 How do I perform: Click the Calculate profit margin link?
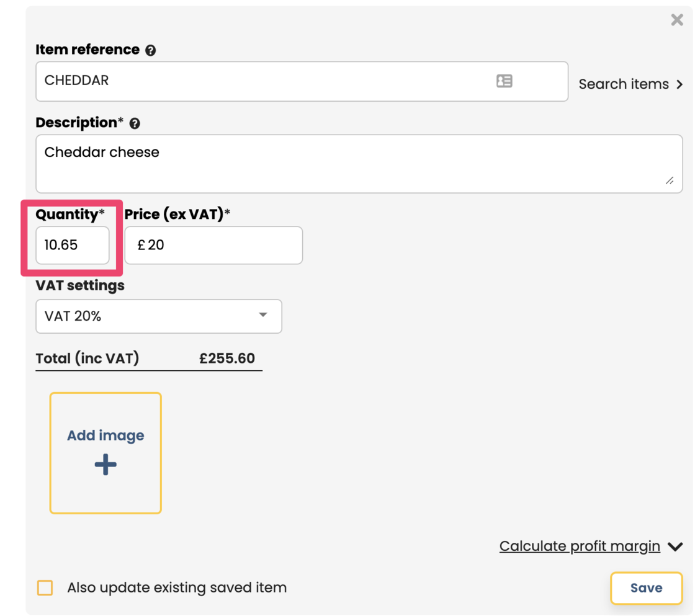pos(579,547)
